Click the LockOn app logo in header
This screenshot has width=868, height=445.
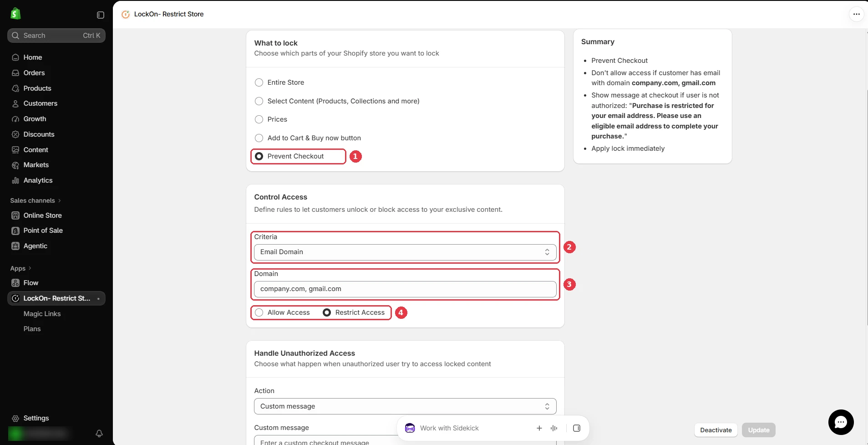[126, 14]
